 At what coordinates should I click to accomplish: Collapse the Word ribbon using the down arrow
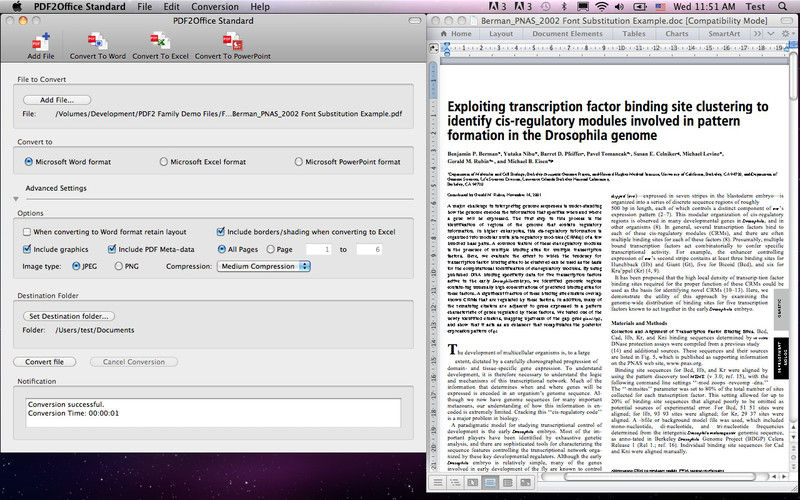tap(771, 34)
